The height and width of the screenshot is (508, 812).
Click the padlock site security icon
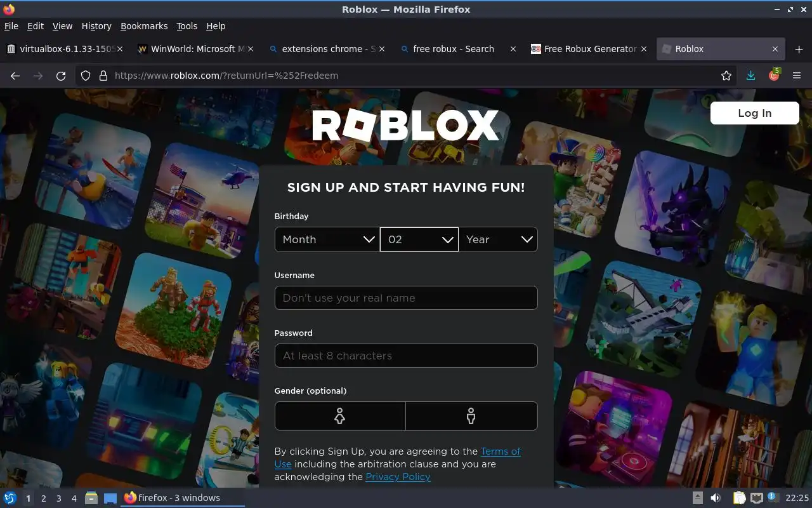[103, 76]
